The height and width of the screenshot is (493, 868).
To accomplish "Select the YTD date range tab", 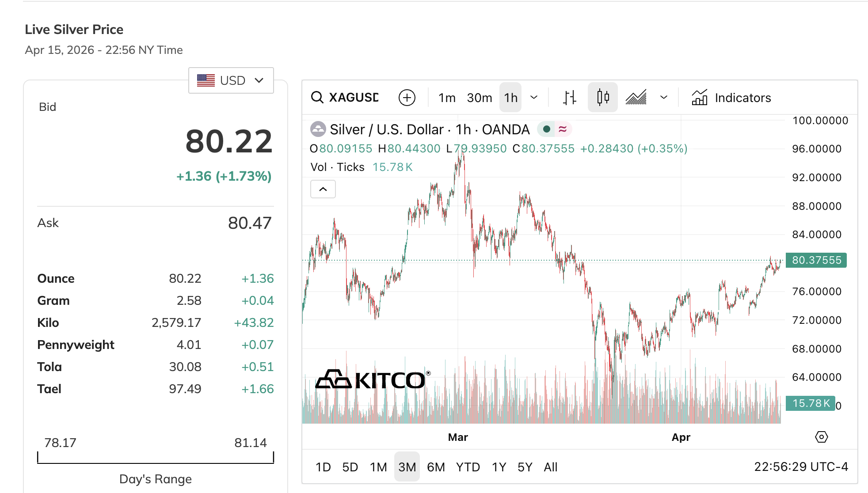I will (468, 467).
